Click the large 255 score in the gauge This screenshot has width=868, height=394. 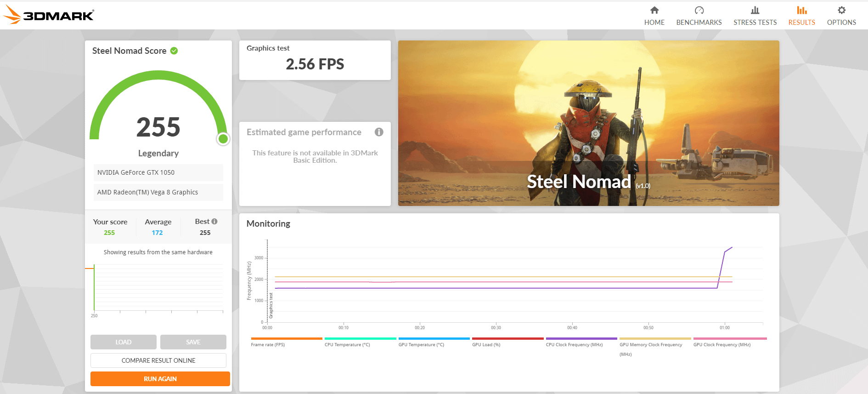158,127
